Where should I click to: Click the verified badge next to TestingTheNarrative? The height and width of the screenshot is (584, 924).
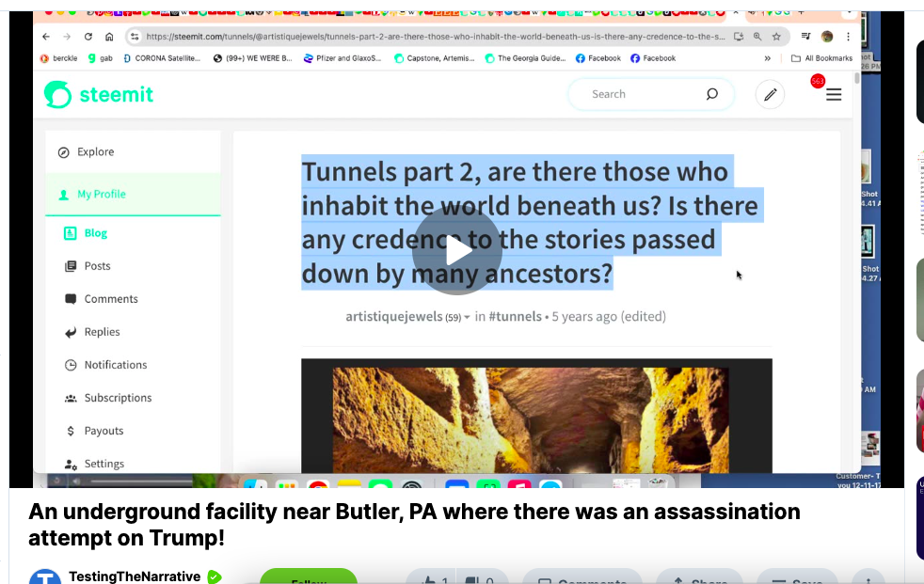click(215, 576)
